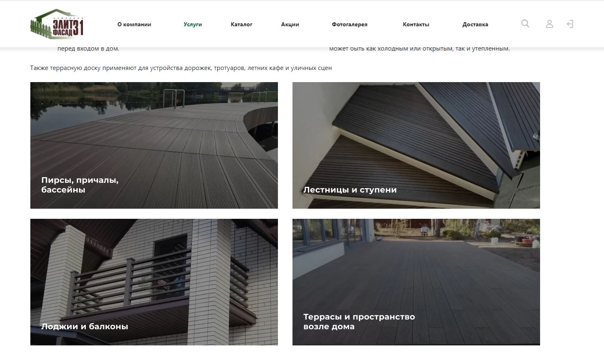Click the text about дорожек, тротуаров, летних кафе
Viewport: 604px width, 364px height.
[181, 68]
